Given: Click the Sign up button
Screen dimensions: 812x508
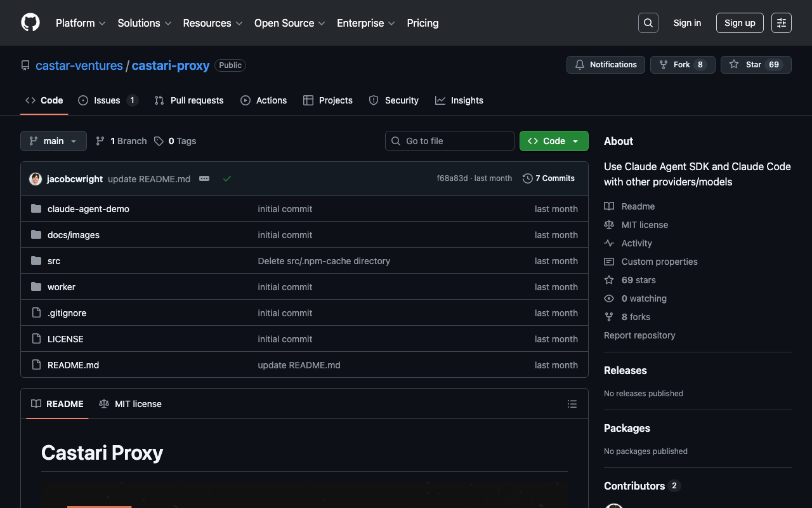Looking at the screenshot, I should [740, 23].
